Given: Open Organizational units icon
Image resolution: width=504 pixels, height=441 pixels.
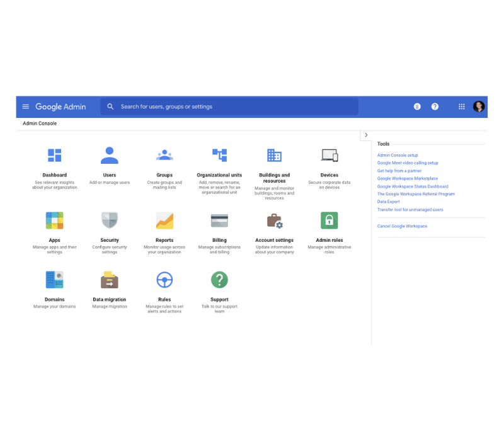Looking at the screenshot, I should pos(219,155).
